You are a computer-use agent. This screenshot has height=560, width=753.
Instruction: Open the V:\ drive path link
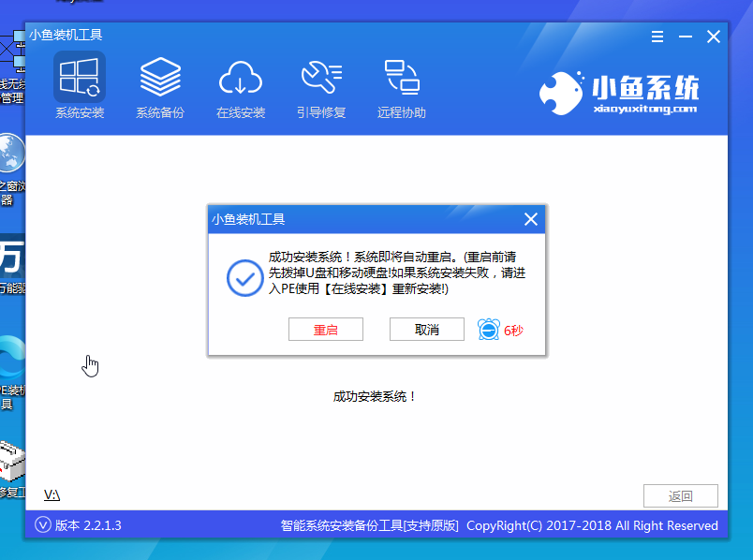click(52, 494)
